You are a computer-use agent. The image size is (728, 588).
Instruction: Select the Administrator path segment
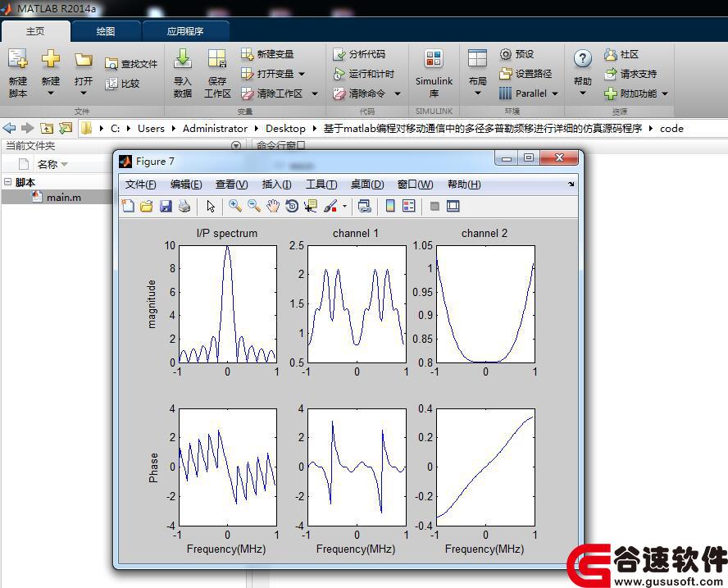pos(215,128)
